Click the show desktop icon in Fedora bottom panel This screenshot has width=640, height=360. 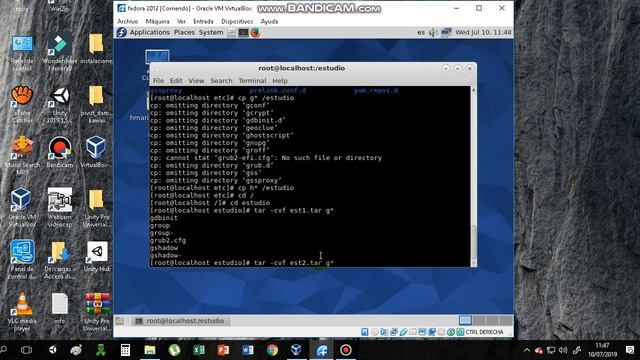point(120,321)
